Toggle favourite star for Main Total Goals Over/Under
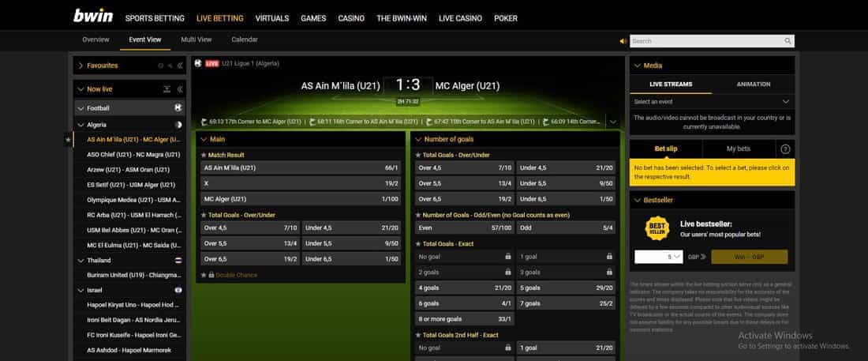The image size is (868, 361). tap(203, 215)
